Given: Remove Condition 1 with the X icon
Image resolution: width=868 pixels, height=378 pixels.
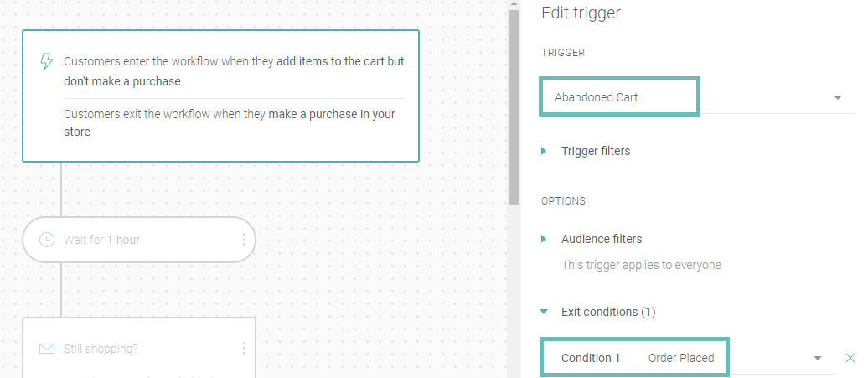Looking at the screenshot, I should point(850,358).
